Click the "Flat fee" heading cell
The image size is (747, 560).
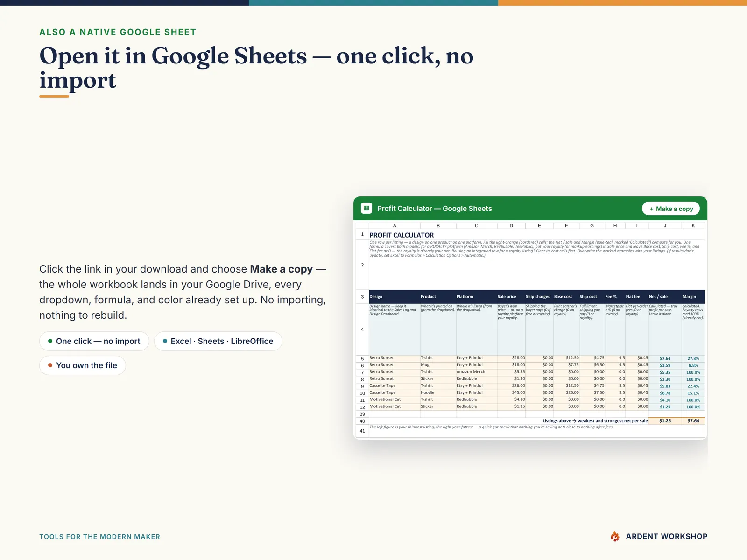click(637, 297)
